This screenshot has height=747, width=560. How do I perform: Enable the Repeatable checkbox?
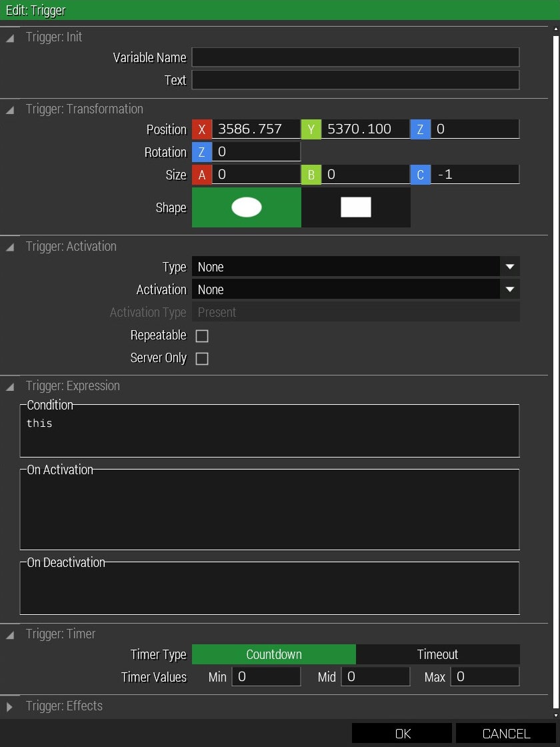[x=202, y=336]
